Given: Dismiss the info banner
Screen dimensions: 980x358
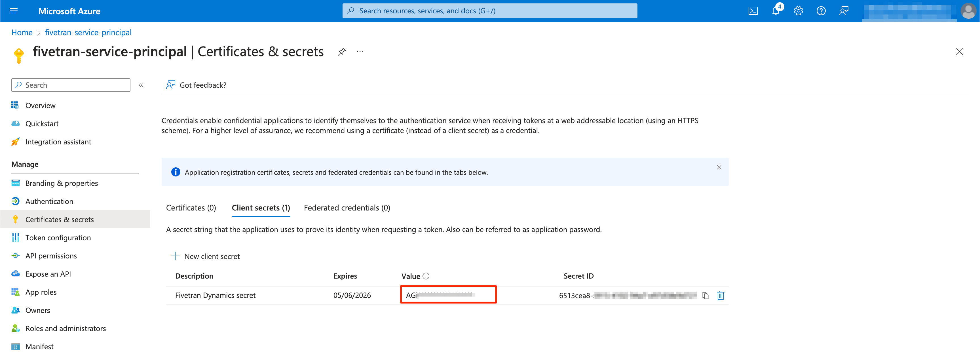Looking at the screenshot, I should click(719, 167).
